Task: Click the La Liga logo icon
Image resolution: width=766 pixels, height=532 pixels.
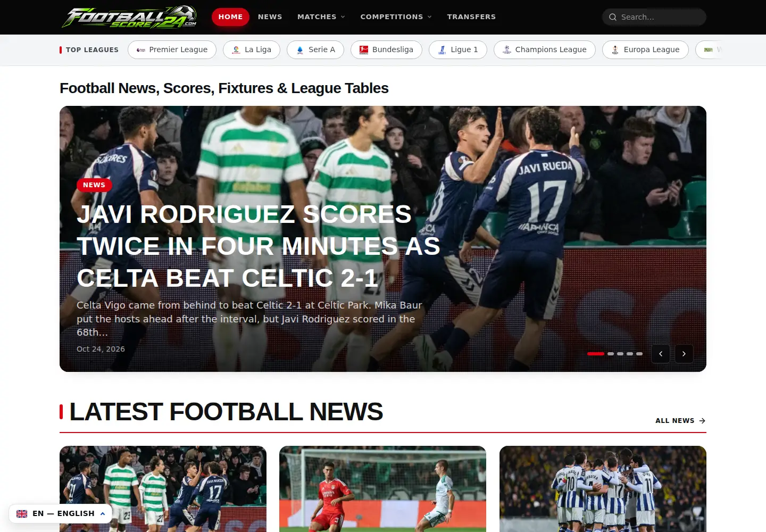Action: point(236,50)
